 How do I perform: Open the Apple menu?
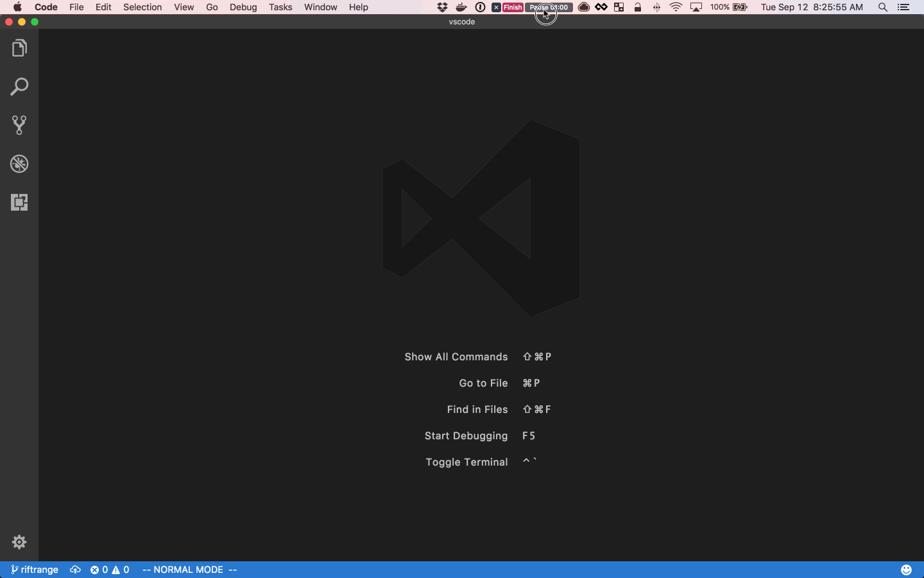(16, 7)
